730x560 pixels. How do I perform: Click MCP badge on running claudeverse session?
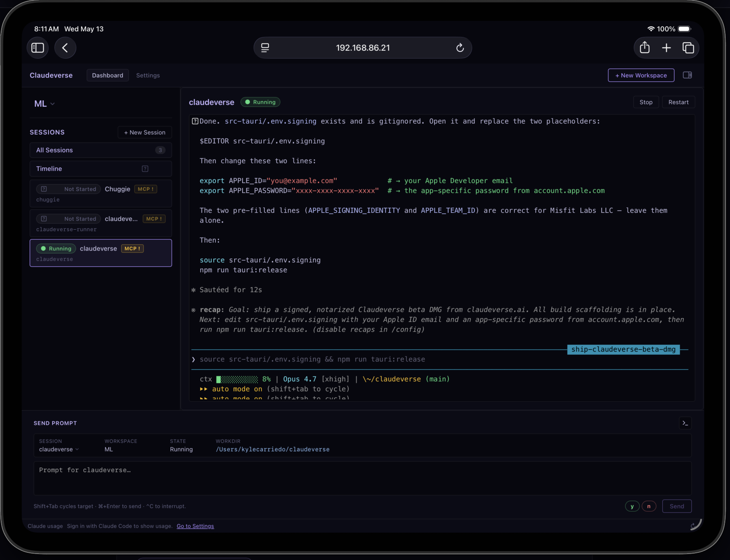coord(132,249)
